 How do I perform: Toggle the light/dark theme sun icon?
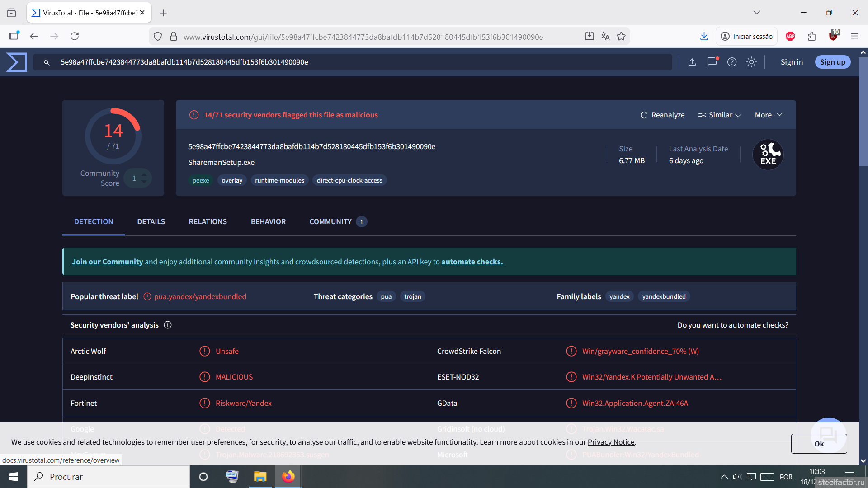(751, 62)
